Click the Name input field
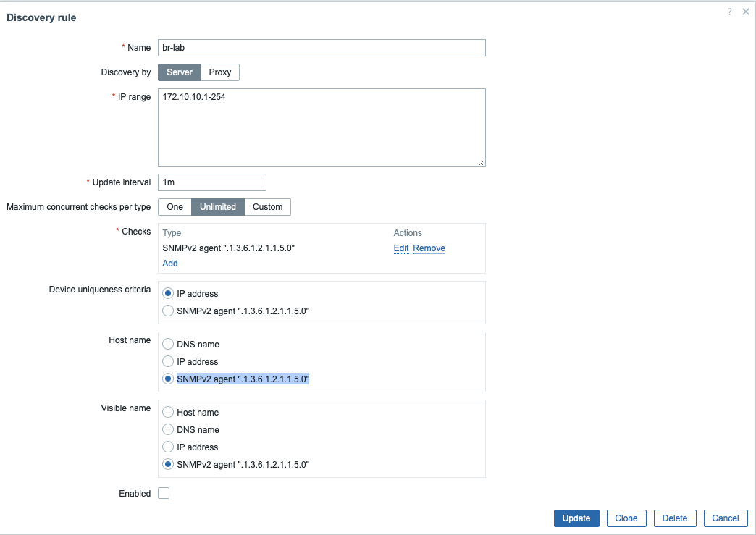The image size is (756, 535). click(322, 48)
